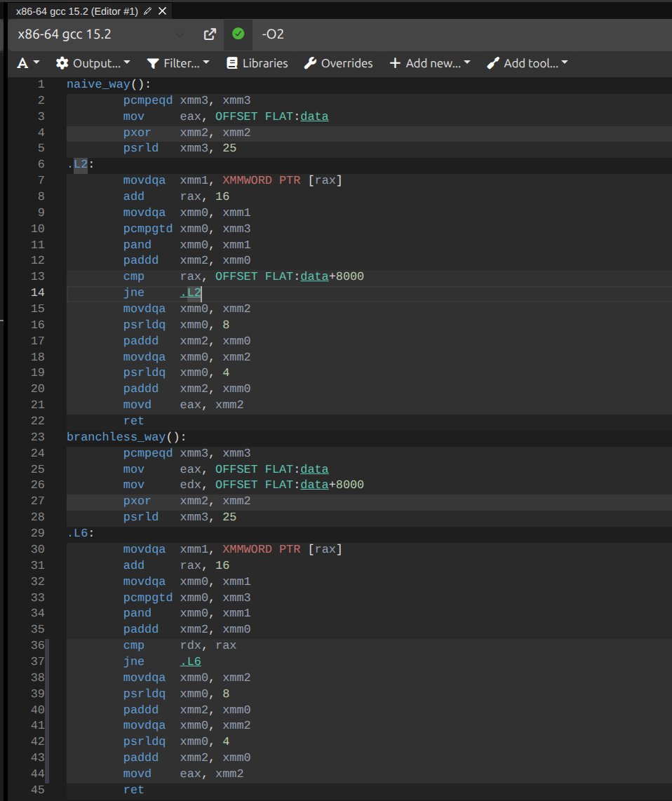Click the -O2 compiler options field
Viewport: 672px width, 801px height.
pos(462,34)
